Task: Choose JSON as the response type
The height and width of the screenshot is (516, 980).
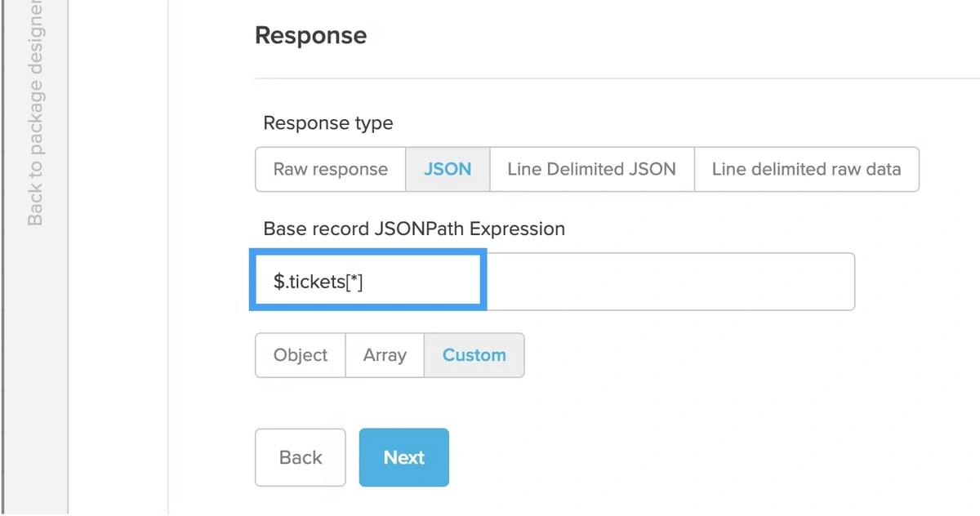Action: (x=448, y=169)
